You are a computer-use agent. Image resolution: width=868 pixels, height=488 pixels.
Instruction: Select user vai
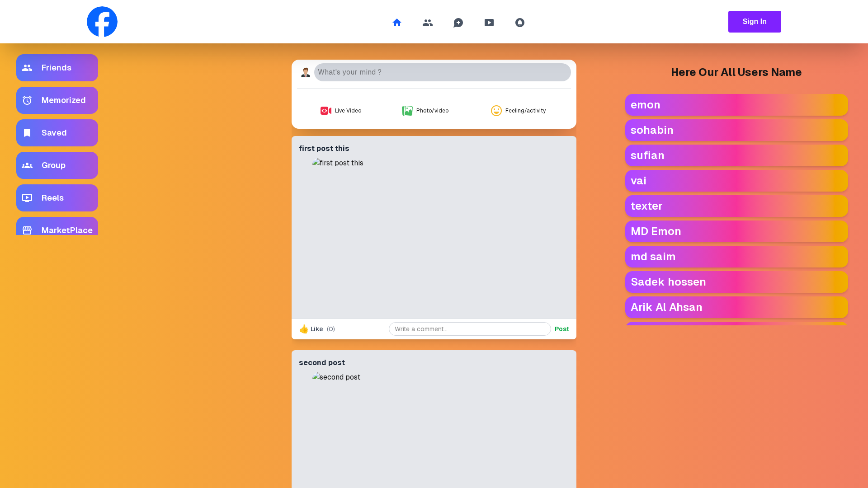tap(736, 181)
